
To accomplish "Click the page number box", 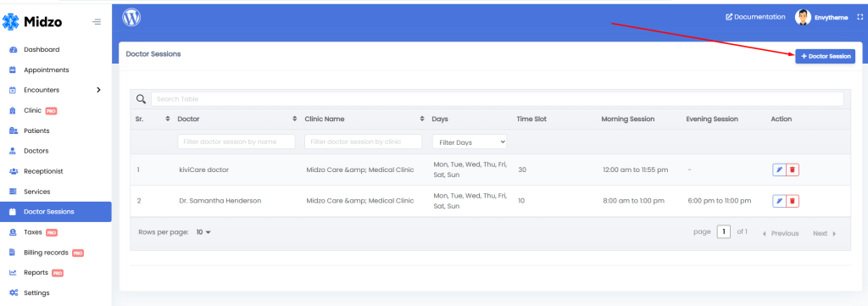I will pyautogui.click(x=724, y=232).
